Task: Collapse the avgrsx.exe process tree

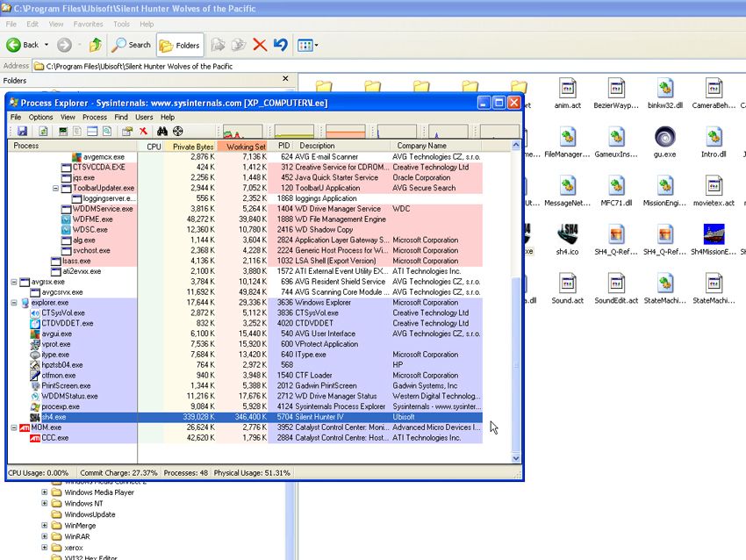Action: click(x=14, y=282)
